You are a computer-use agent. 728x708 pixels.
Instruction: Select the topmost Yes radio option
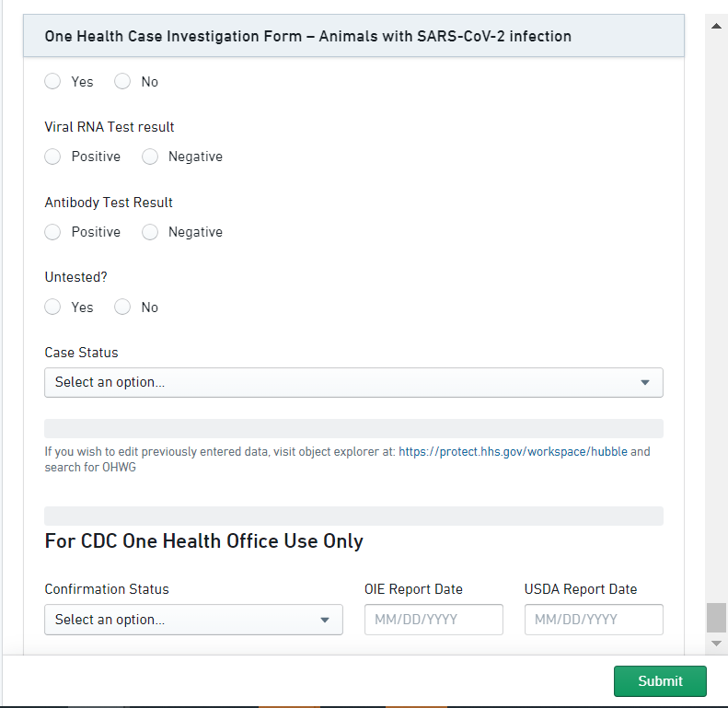coord(53,82)
